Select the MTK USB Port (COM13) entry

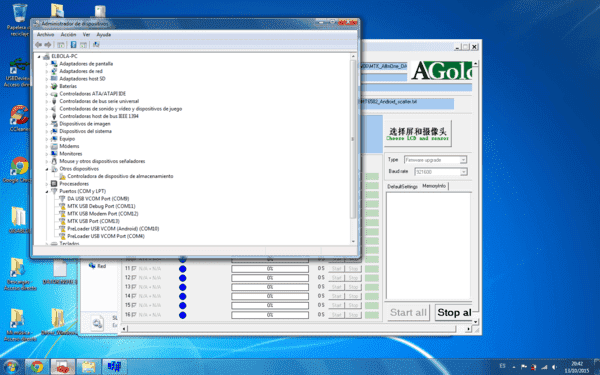point(93,221)
